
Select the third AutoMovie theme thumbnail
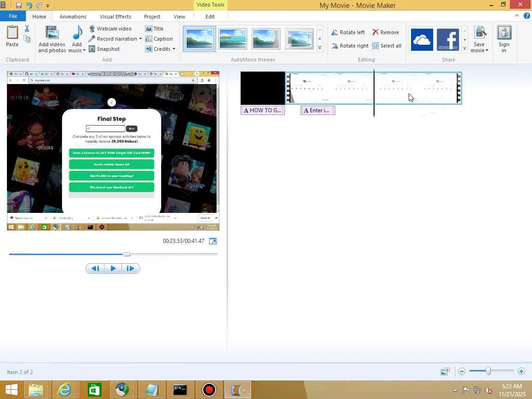pos(266,39)
